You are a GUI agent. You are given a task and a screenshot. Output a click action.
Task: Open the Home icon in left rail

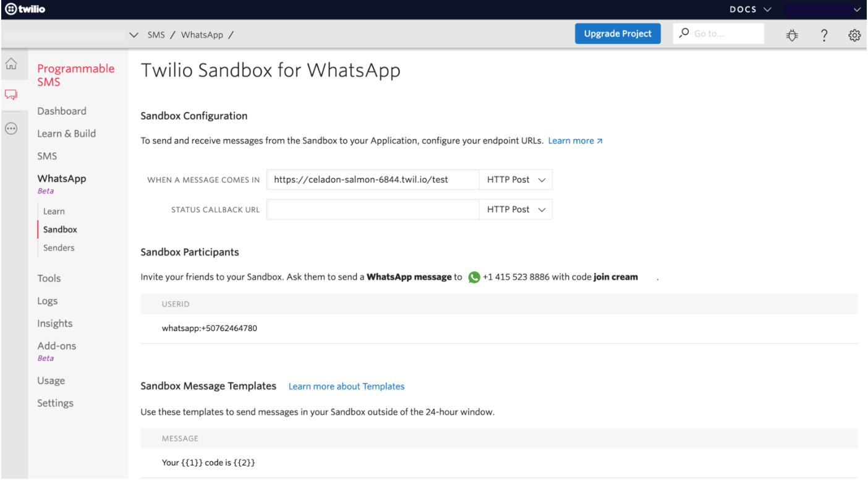point(11,63)
